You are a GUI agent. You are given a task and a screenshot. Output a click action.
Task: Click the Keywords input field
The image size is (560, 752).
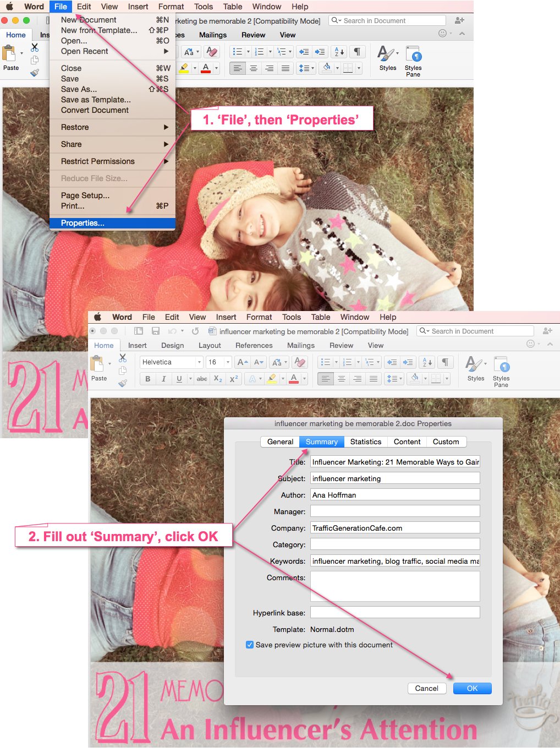pos(394,560)
